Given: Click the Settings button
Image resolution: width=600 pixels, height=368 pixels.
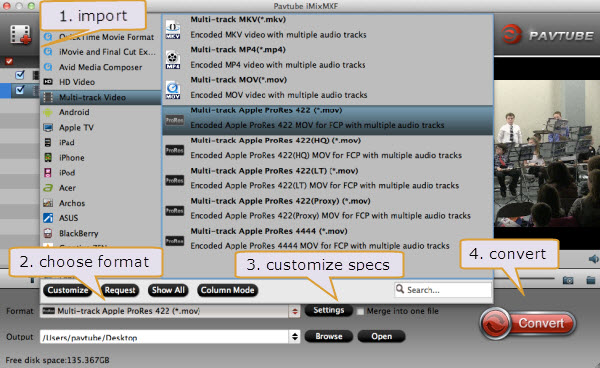Looking at the screenshot, I should pos(329,310).
